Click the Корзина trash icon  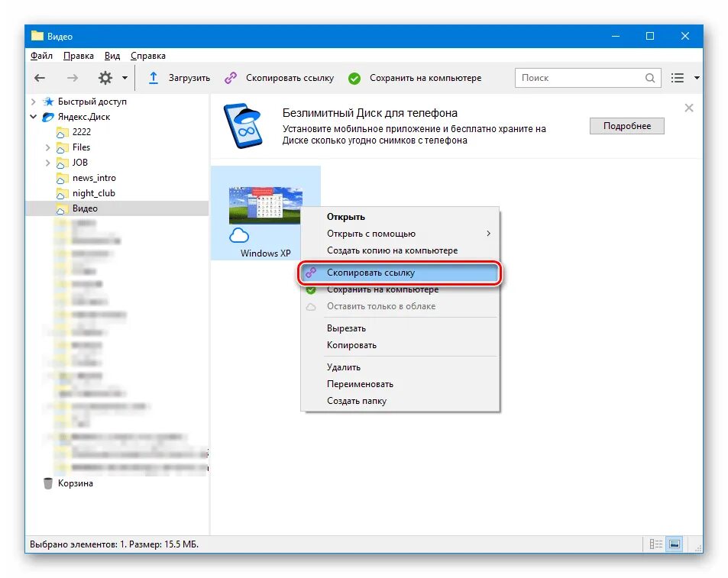click(x=48, y=483)
